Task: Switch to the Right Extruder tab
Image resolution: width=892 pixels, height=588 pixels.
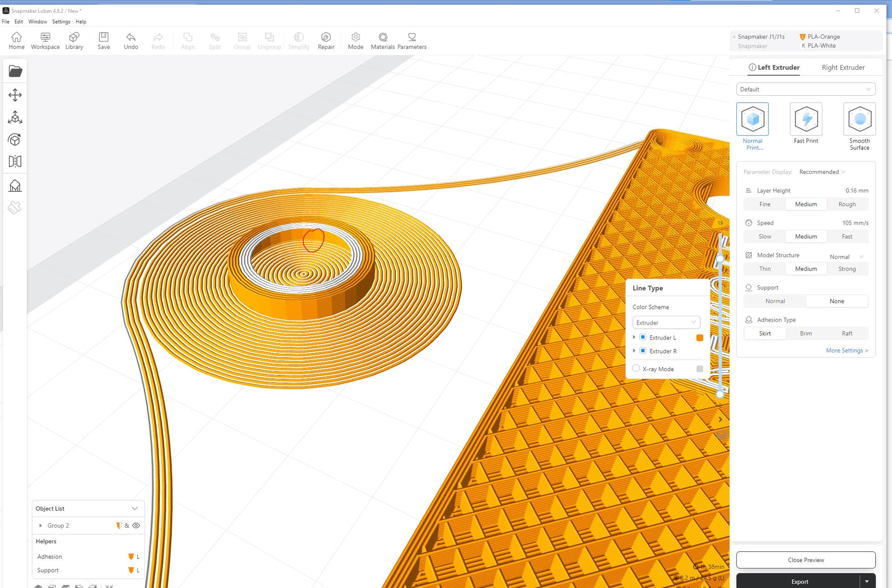Action: coord(843,67)
